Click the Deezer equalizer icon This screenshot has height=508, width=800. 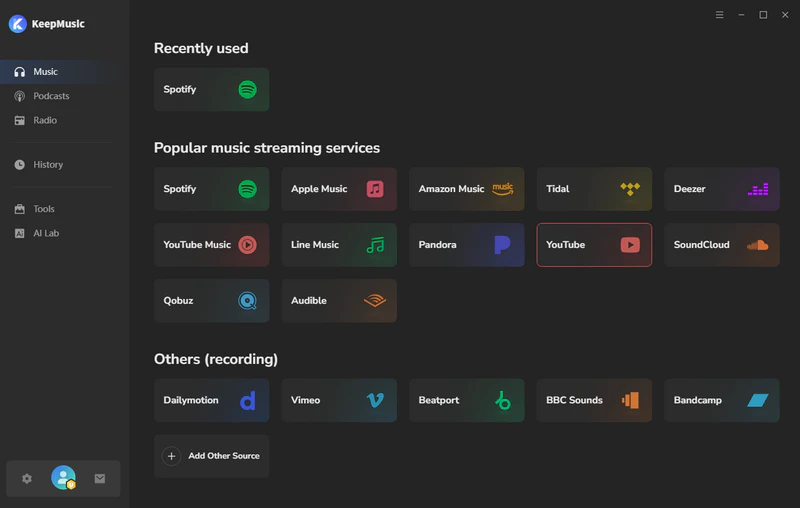point(758,189)
